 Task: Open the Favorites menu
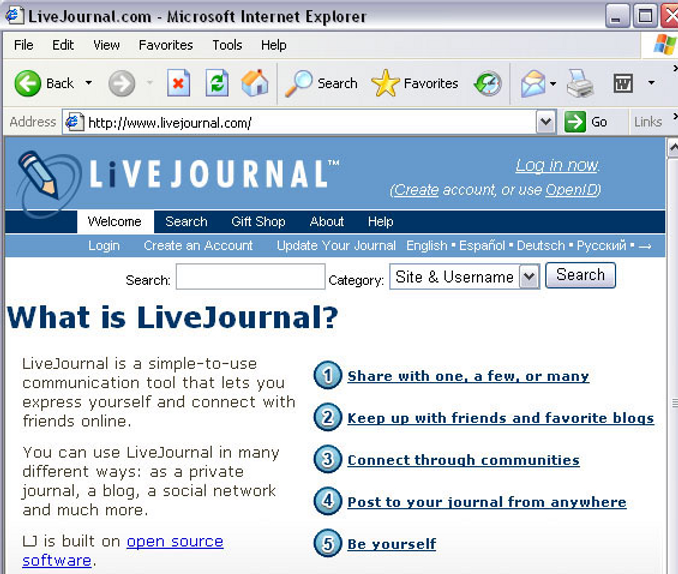point(166,45)
